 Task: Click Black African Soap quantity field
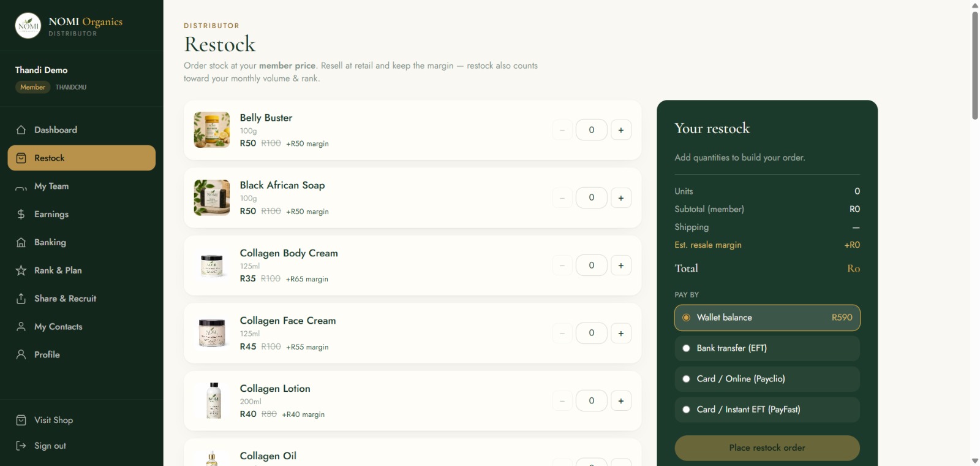tap(592, 197)
